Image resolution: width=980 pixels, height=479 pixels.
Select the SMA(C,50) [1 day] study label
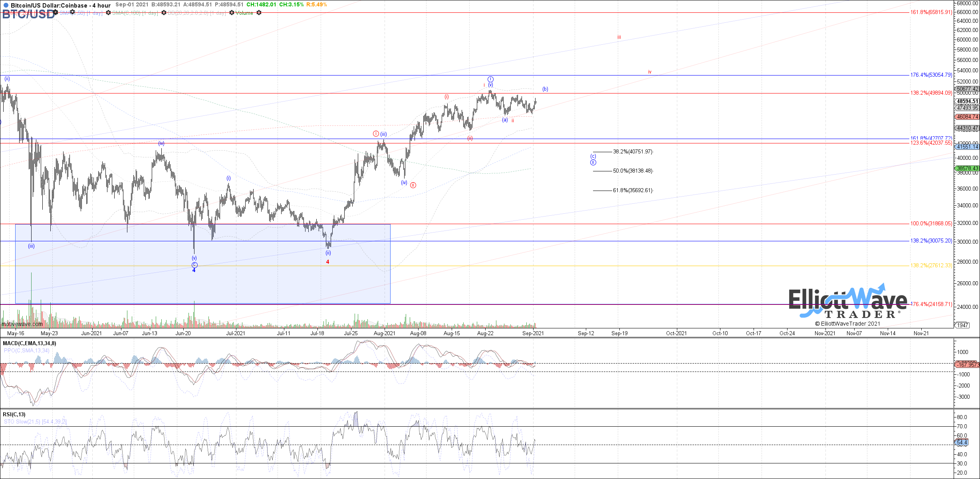tap(81, 13)
